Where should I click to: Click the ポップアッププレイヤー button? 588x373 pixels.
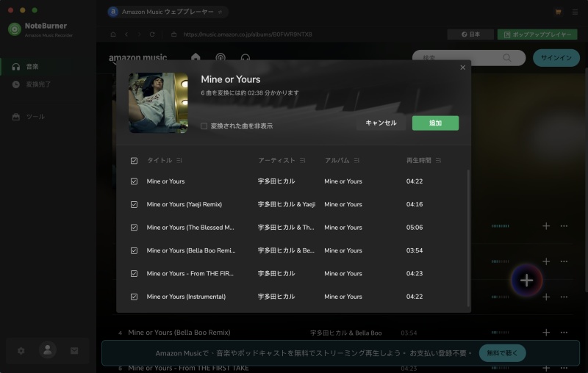(537, 35)
